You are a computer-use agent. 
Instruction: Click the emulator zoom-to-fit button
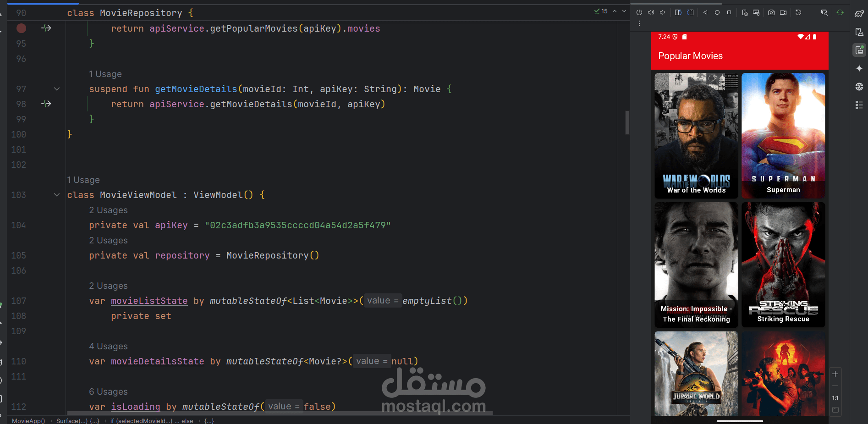[x=835, y=410]
